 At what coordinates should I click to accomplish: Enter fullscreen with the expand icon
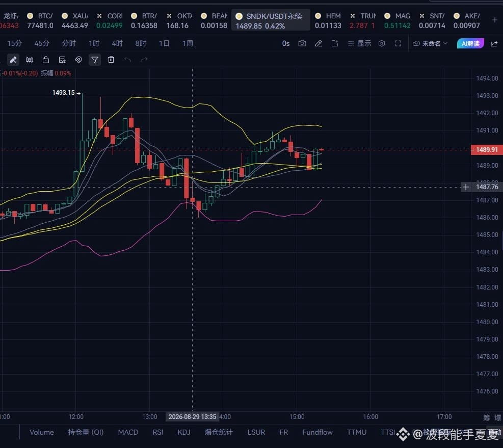tap(398, 43)
